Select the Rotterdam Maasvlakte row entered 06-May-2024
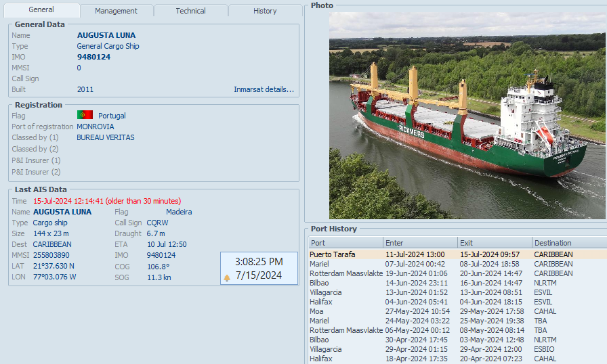 click(x=457, y=330)
